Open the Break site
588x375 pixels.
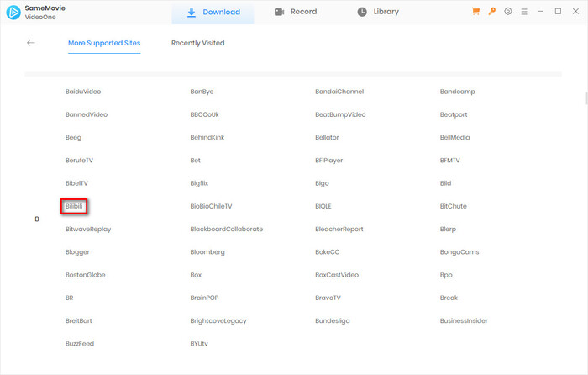point(449,298)
